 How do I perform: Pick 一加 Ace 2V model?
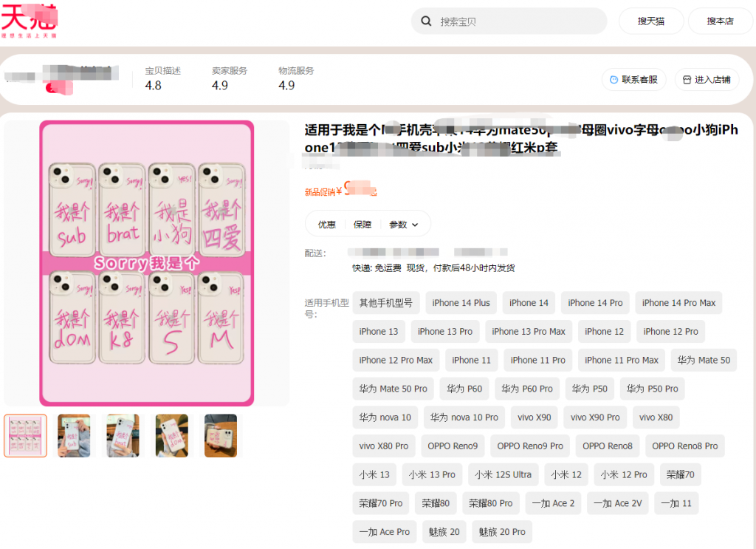(x=618, y=503)
